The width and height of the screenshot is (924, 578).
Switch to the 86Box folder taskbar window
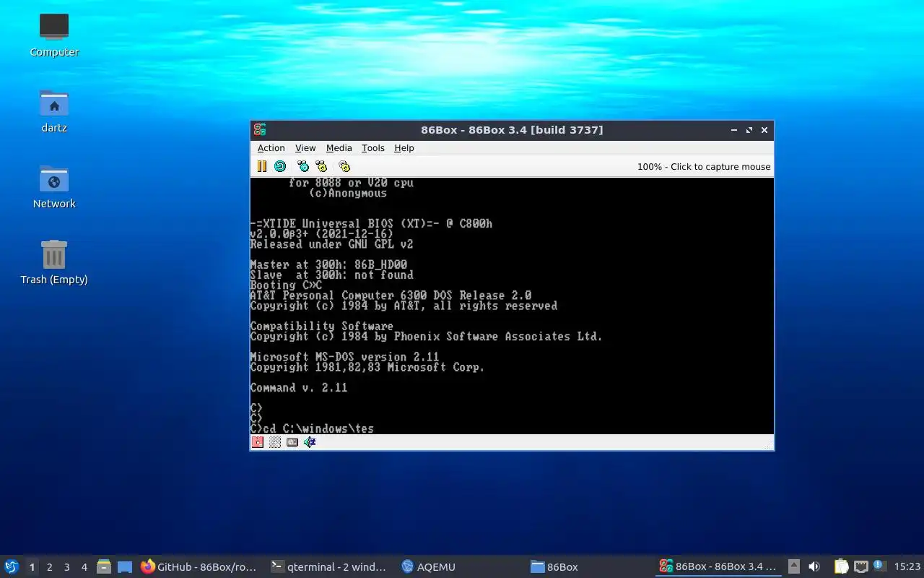590,567
